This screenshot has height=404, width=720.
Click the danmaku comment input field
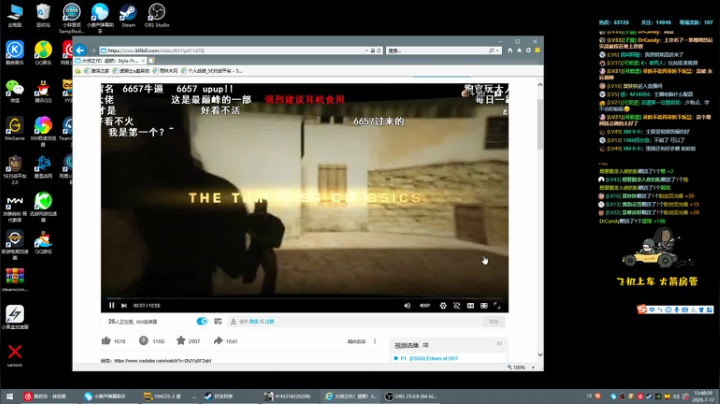(356, 321)
